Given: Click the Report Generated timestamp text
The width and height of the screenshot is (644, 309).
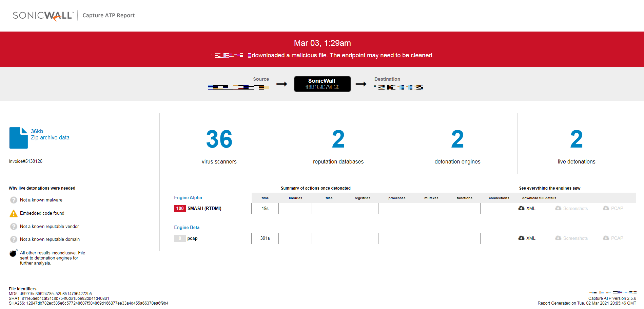Looking at the screenshot, I should click(587, 303).
